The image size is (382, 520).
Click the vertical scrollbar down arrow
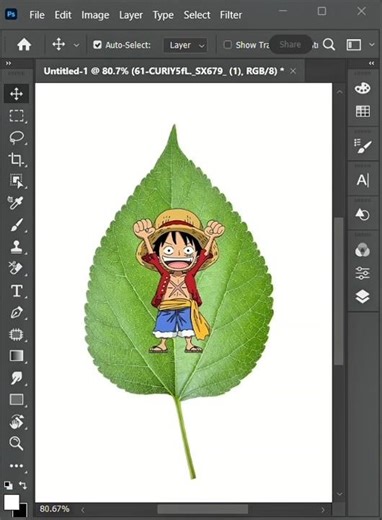click(340, 494)
